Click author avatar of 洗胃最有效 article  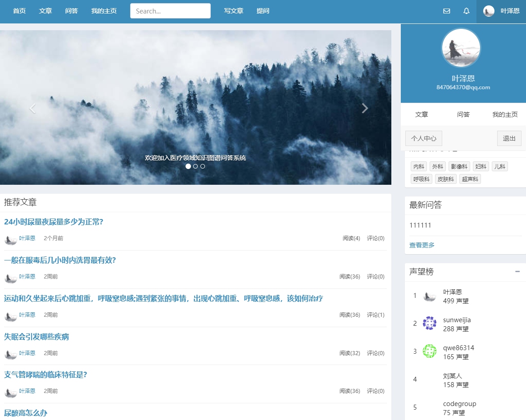(x=11, y=278)
